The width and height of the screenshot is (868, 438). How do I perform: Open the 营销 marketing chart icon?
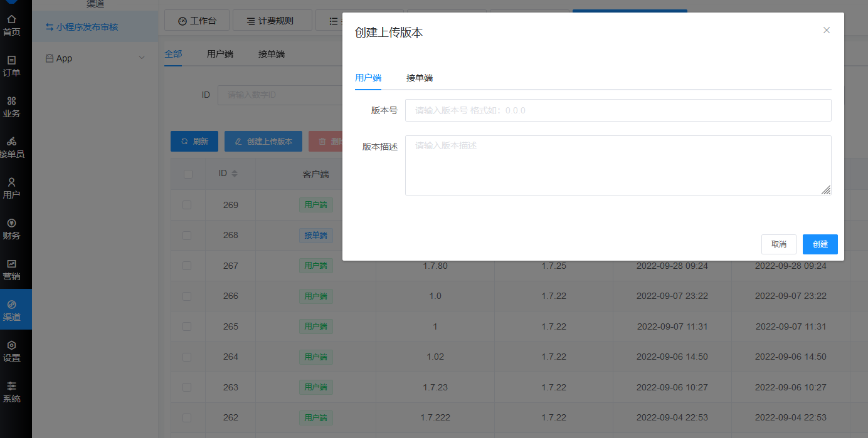[11, 264]
